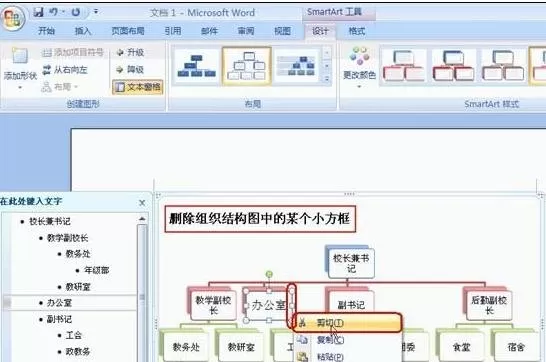The width and height of the screenshot is (546, 362).
Task: Select 年级部 bullet in the text pane
Action: click(x=96, y=270)
